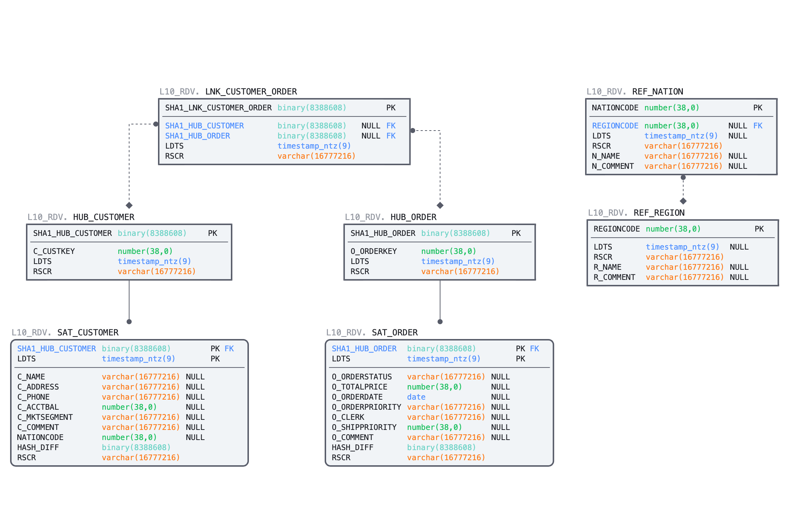812x519 pixels.
Task: Click the SHA1_HUB_ORDER link in SAT_ORDER
Action: [364, 348]
